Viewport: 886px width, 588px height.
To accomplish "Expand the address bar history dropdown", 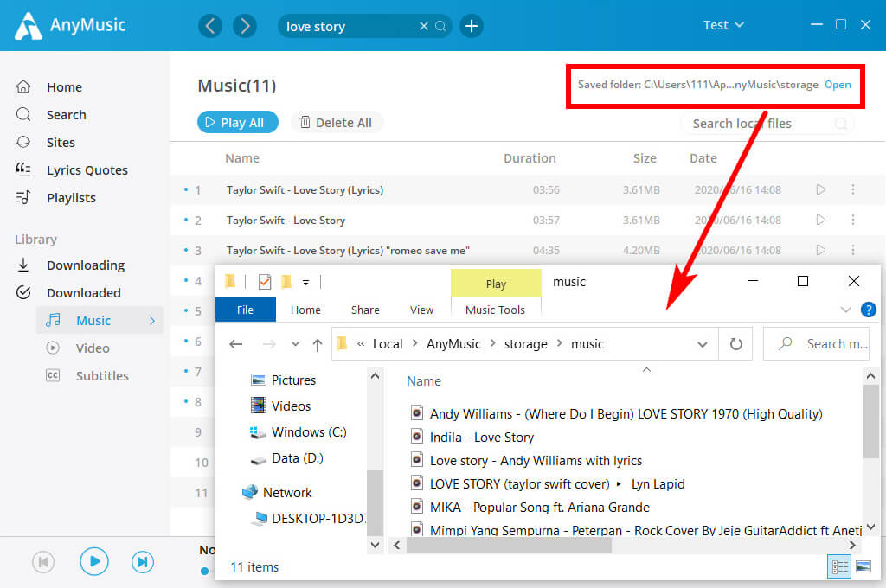I will [703, 344].
